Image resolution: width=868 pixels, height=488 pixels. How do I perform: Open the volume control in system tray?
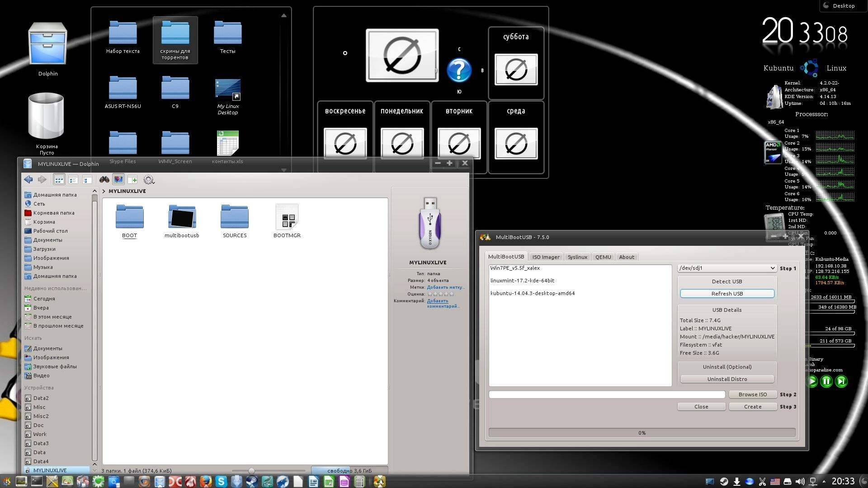pos(800,482)
